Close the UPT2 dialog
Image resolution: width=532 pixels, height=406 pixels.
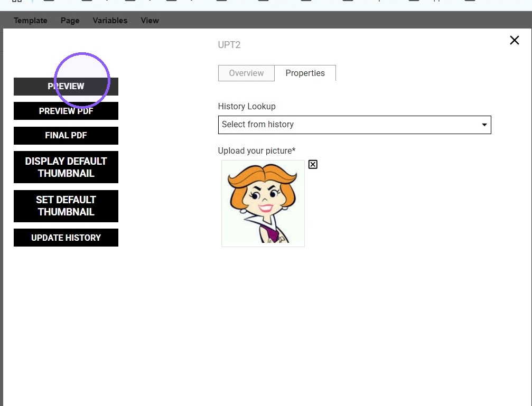(x=515, y=40)
